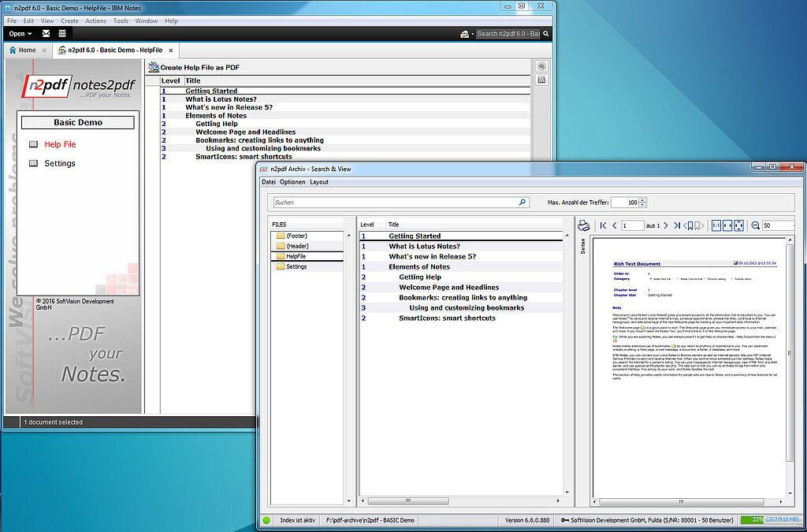This screenshot has height=532, width=807.
Task: Set PDF zoom to actual size 1:1
Action: pos(716,225)
